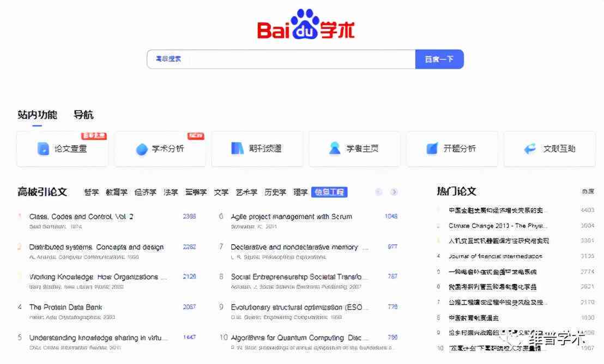Open 期刊频道 journal books icon
The image size is (604, 364).
click(x=237, y=148)
